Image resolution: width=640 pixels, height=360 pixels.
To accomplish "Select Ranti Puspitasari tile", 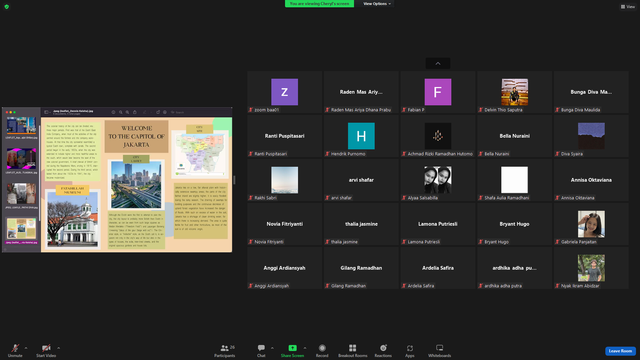I will [x=284, y=136].
